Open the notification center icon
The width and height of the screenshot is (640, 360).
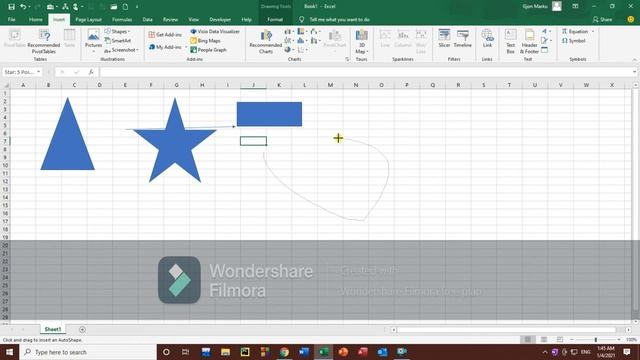(627, 352)
